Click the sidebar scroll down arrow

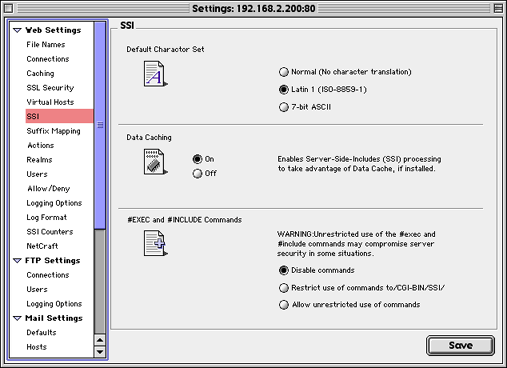tap(100, 352)
